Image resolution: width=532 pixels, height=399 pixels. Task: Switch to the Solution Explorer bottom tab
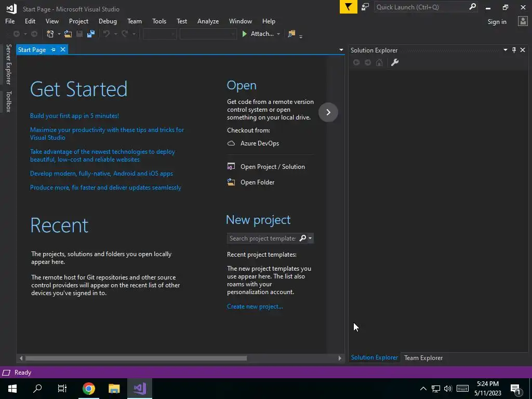click(x=374, y=357)
